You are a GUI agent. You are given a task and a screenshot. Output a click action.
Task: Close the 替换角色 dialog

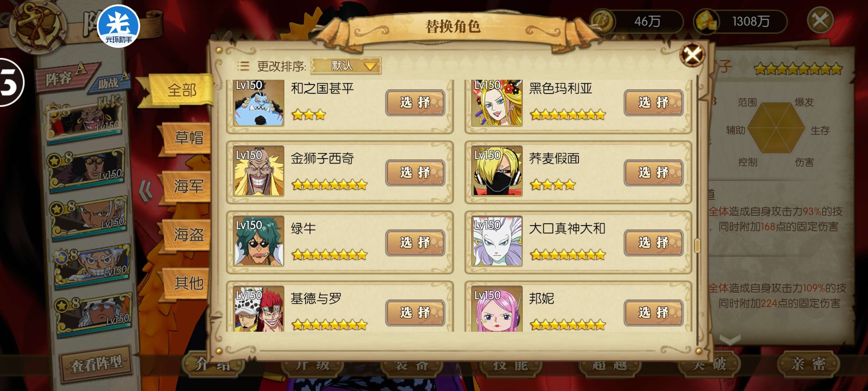coord(692,55)
